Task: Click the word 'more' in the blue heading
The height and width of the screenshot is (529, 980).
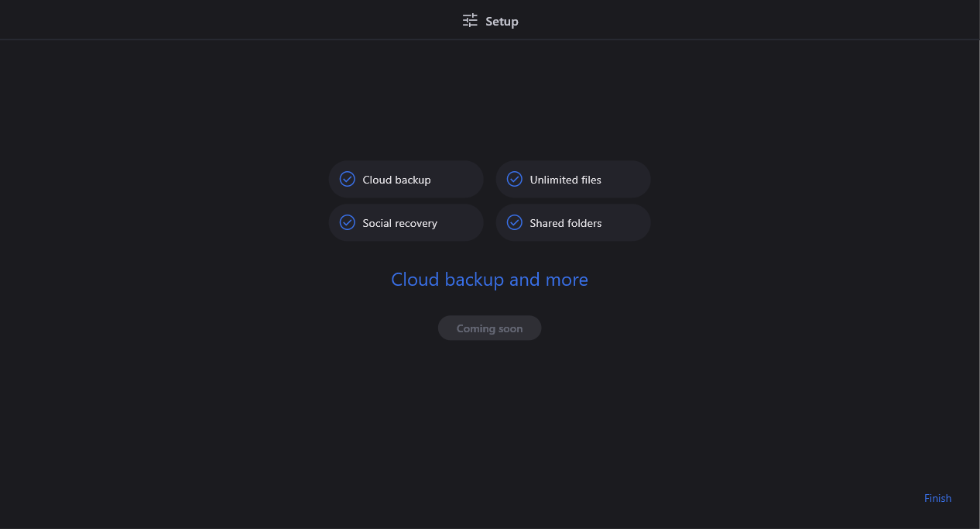Action: (x=567, y=280)
